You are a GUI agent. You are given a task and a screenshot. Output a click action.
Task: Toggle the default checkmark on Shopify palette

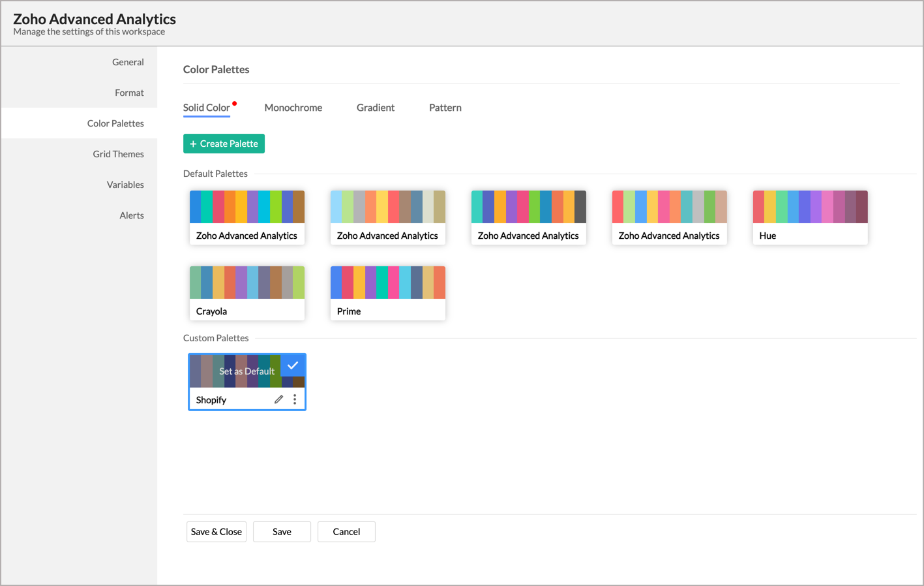click(x=293, y=365)
